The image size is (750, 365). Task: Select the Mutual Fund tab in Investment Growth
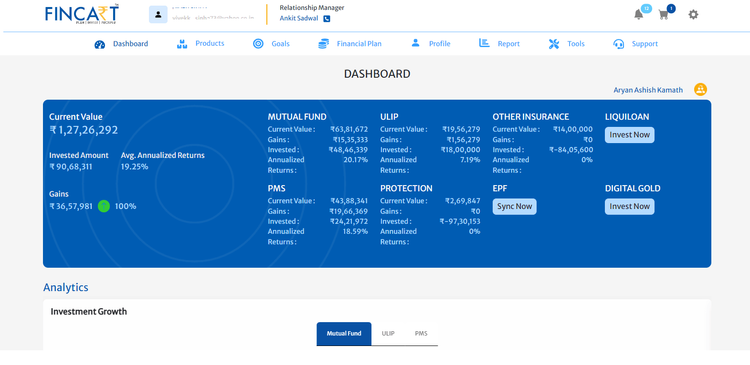tap(344, 333)
